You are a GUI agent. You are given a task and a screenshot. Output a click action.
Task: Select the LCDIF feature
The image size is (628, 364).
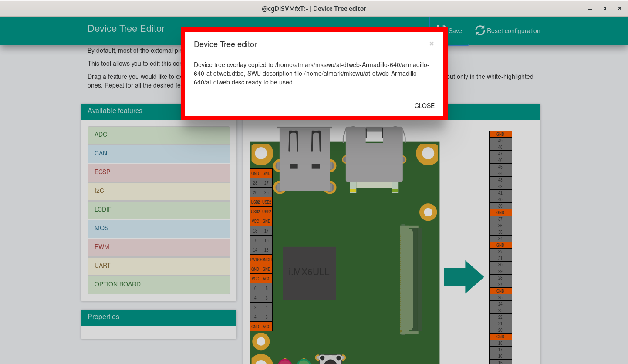[159, 210]
